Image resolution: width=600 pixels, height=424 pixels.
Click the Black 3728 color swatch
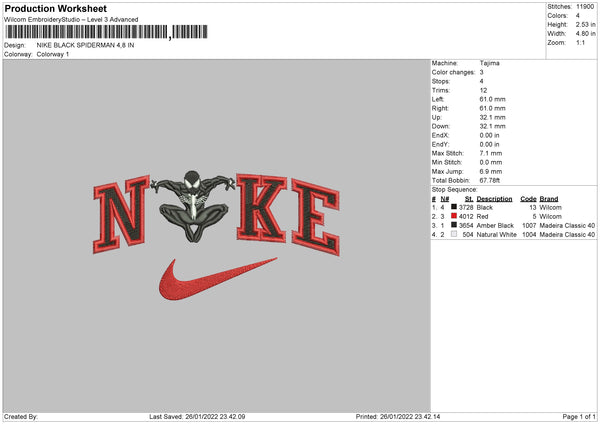pos(454,207)
